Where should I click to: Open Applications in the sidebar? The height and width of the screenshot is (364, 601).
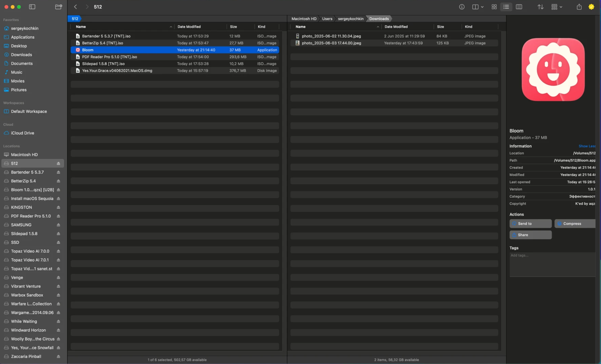33,37
